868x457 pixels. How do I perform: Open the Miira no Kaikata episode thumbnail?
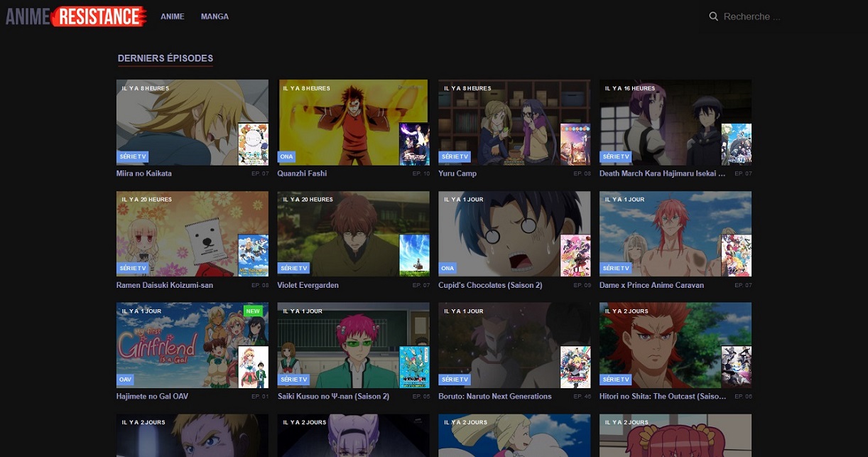coord(192,122)
